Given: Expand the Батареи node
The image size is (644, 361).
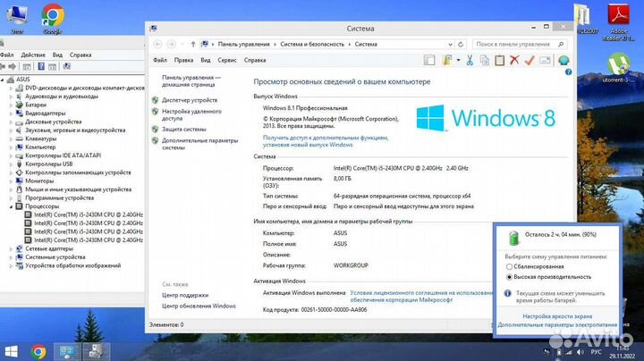Looking at the screenshot, I should click(11, 105).
